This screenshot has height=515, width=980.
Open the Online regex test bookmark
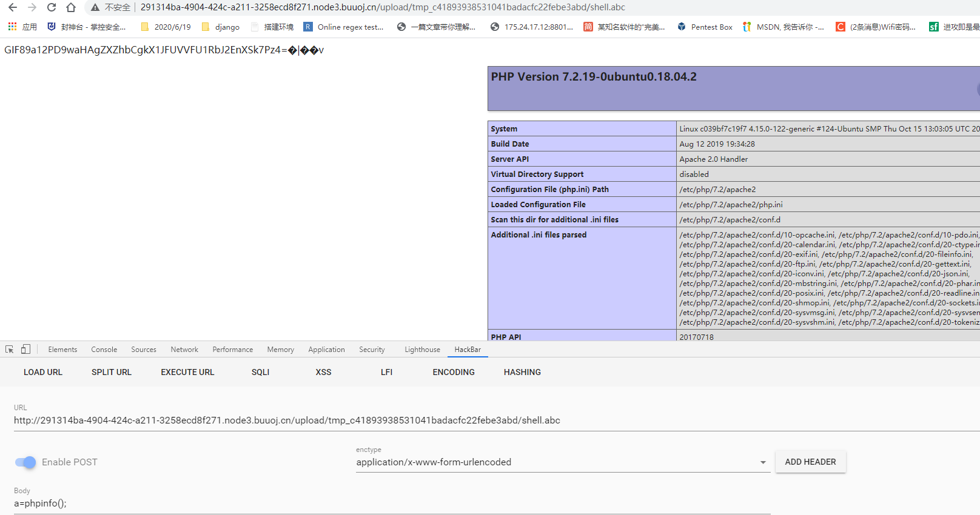(344, 27)
